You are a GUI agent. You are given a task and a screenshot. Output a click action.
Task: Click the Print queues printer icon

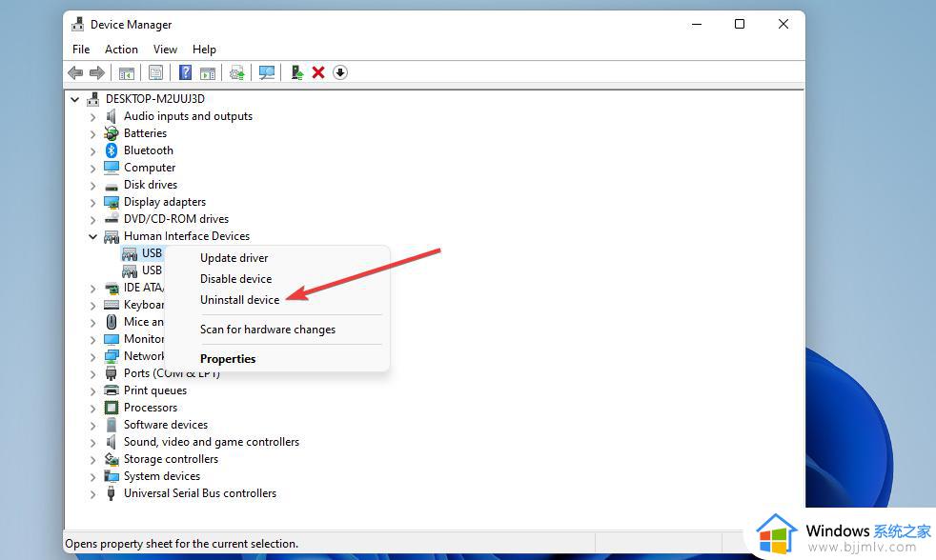point(111,390)
